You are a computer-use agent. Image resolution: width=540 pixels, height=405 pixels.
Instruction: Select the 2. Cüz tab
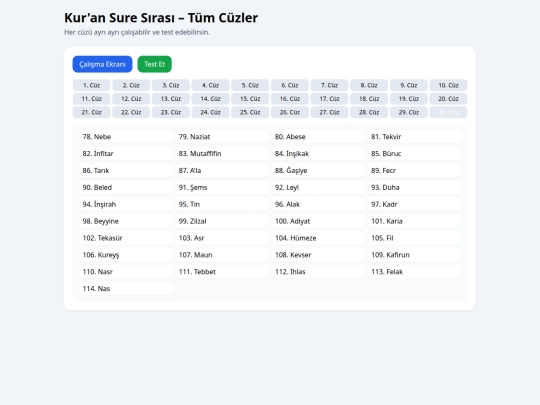coord(131,85)
